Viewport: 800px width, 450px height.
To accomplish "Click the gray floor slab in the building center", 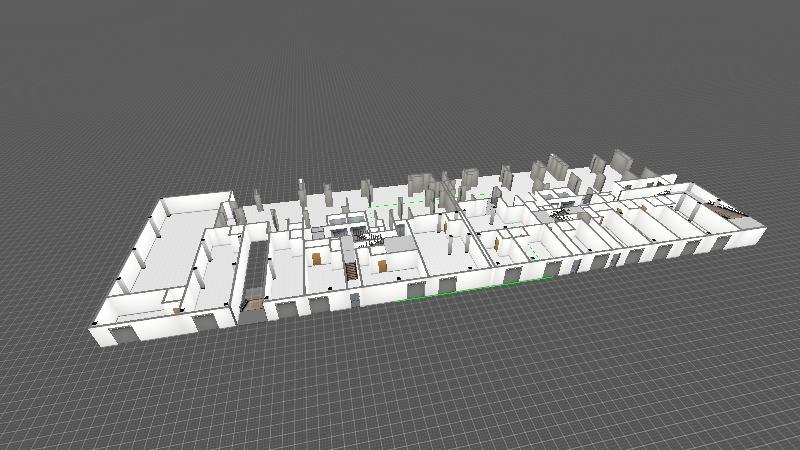I will click(400, 243).
